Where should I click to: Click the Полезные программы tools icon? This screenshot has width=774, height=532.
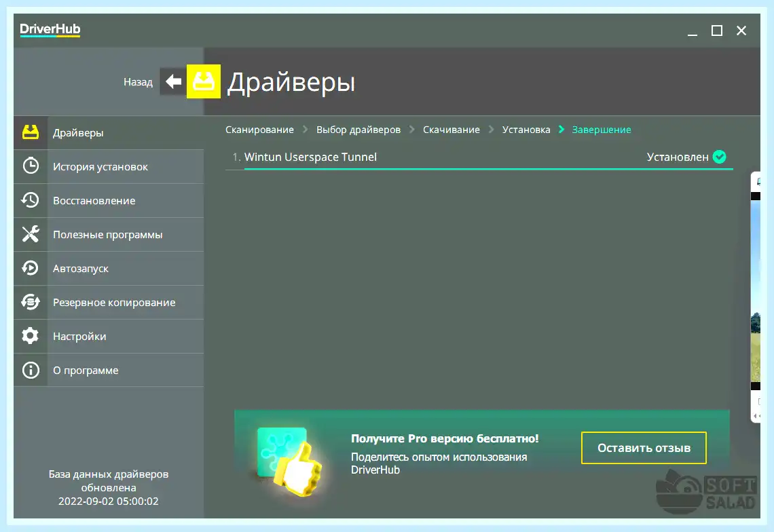click(x=31, y=234)
